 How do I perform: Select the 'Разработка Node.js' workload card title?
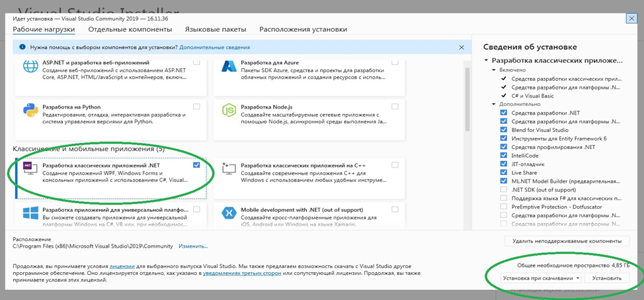click(x=265, y=107)
